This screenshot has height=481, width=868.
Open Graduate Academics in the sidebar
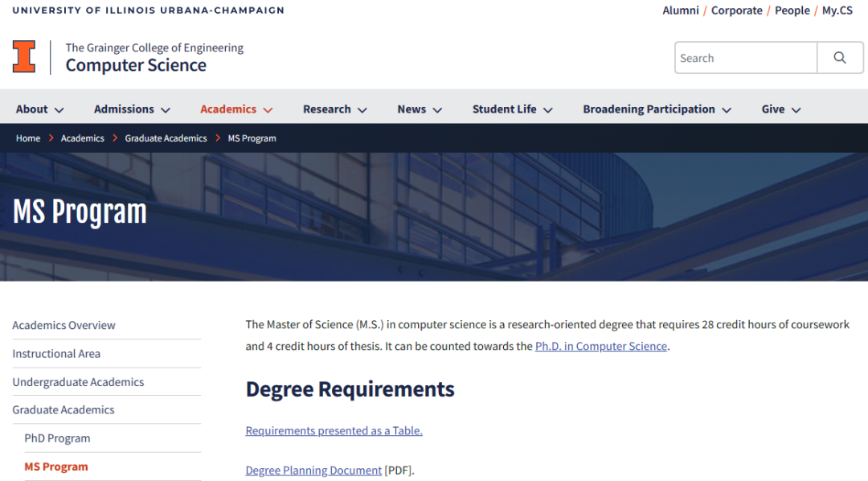(x=63, y=409)
